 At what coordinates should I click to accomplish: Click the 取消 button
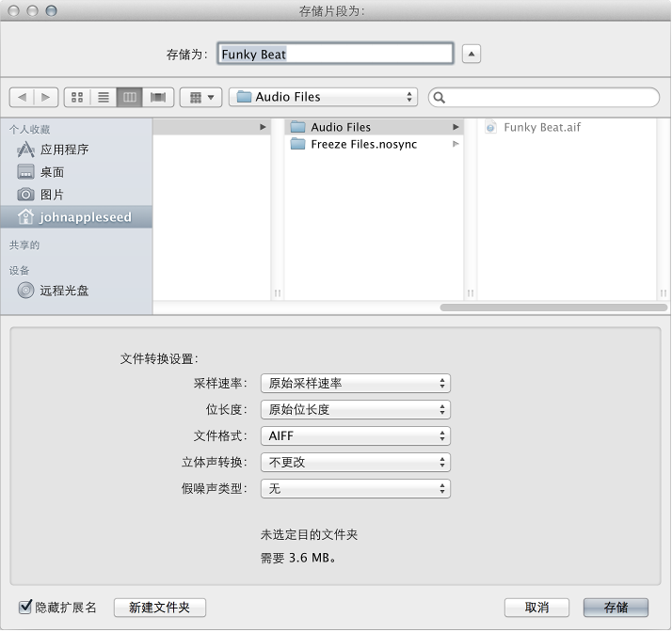coord(536,608)
